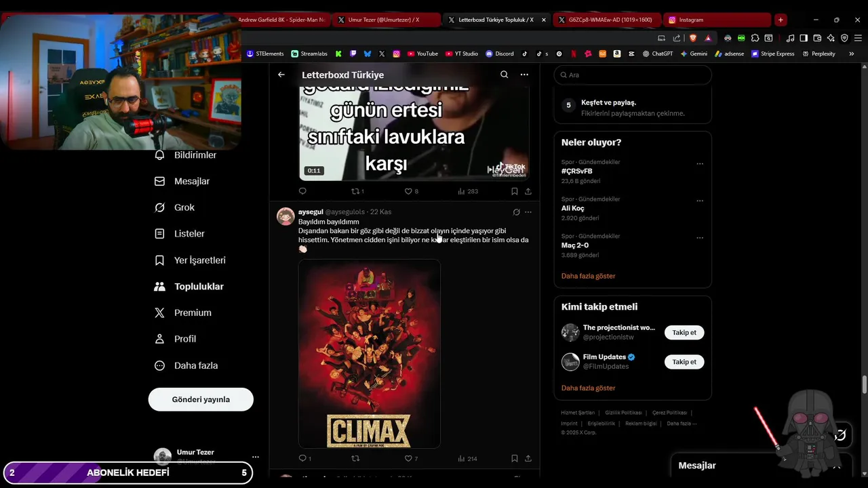The image size is (868, 488).
Task: Open Yer İşaretleri in the sidebar
Action: (x=190, y=260)
